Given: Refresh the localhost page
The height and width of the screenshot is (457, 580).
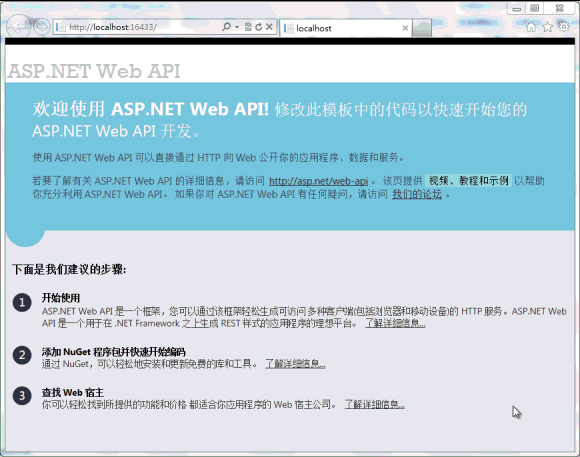Looking at the screenshot, I should pos(259,27).
